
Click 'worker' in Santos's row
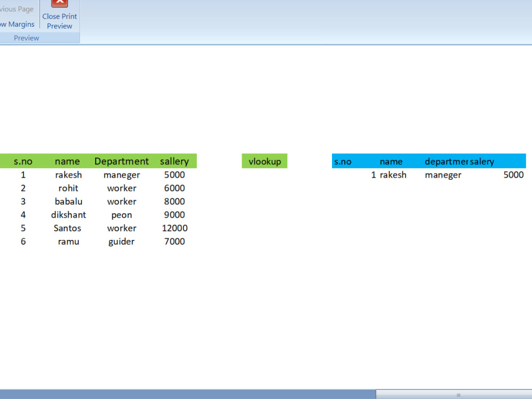(121, 228)
